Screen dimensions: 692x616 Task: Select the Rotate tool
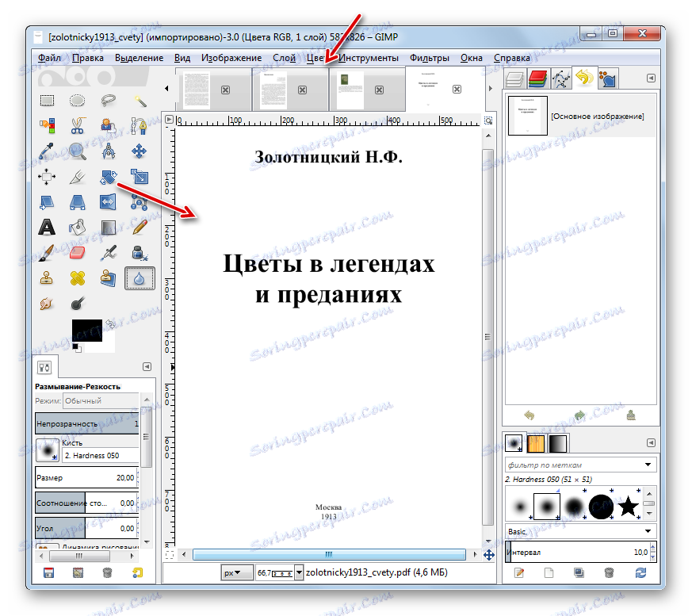108,177
